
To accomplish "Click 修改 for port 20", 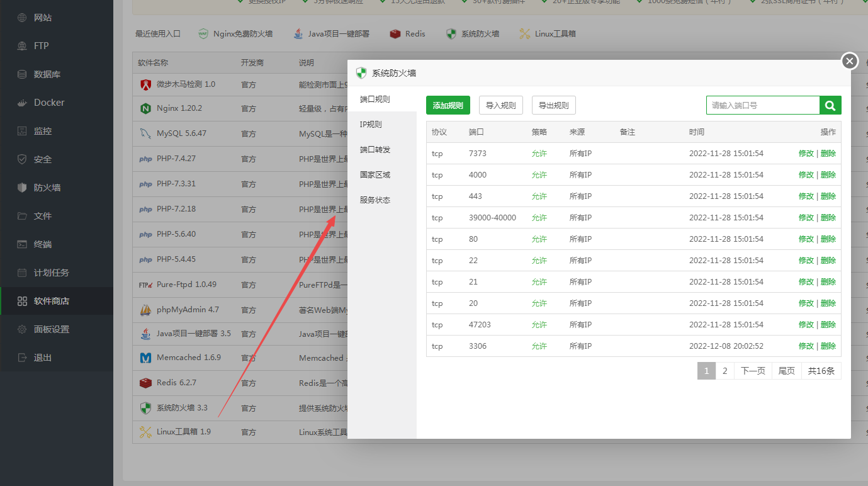I will tap(806, 303).
